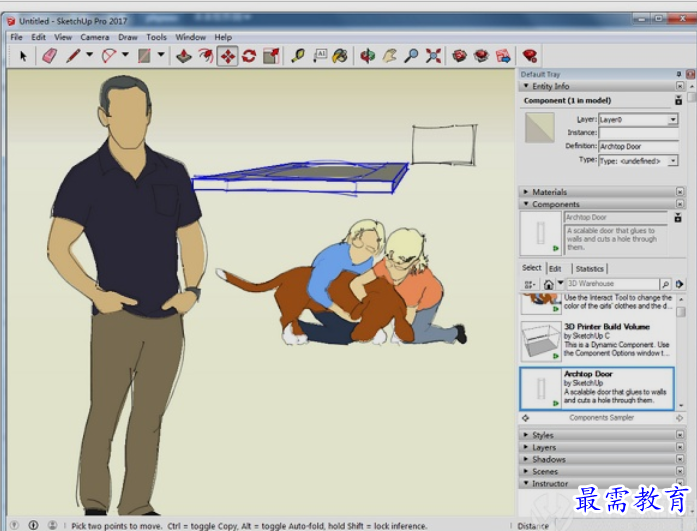
Task: Open the components view options icon
Action: [529, 284]
